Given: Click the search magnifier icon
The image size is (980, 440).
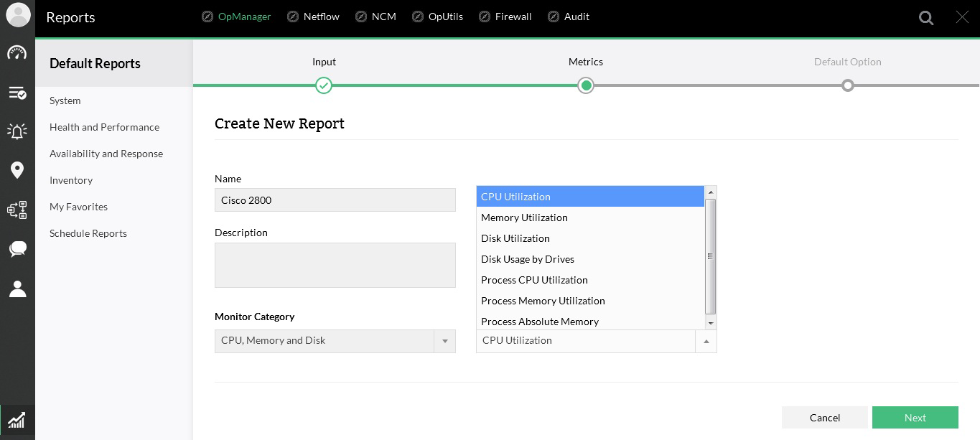Looking at the screenshot, I should (926, 18).
